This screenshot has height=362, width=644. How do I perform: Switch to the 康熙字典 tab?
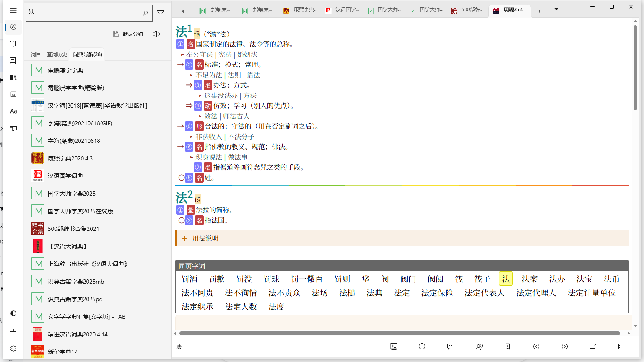(301, 10)
